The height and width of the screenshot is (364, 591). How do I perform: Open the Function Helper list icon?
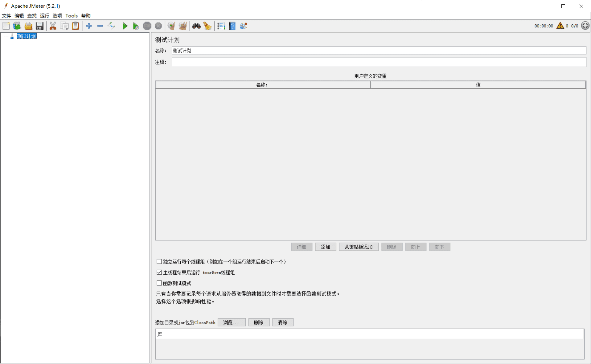pos(221,26)
